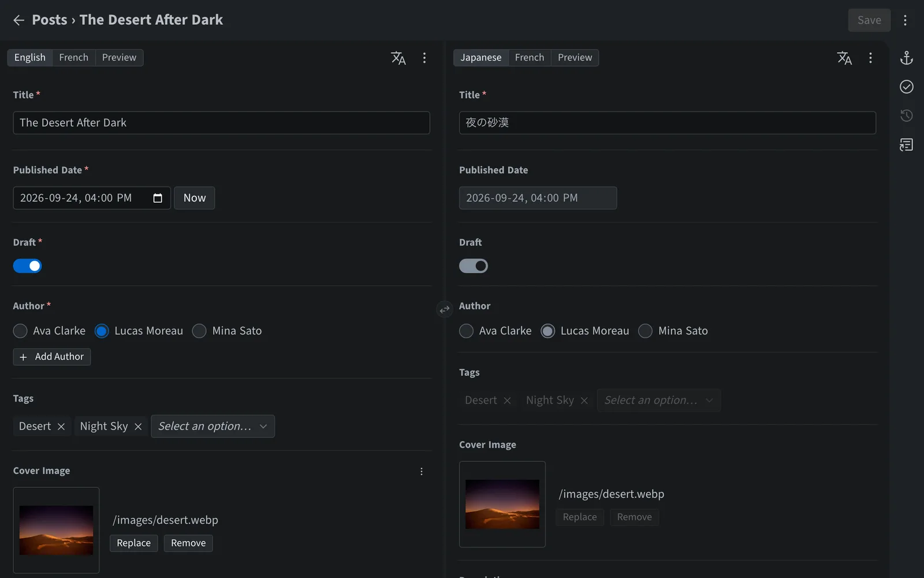
Task: Open the Japanese pane's three-dot menu
Action: point(870,58)
